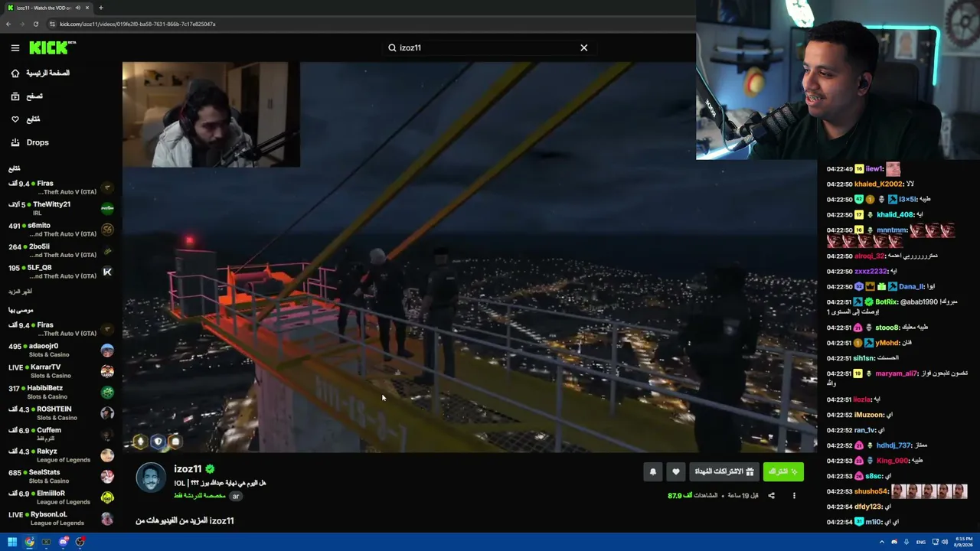Click the izoz11 channel name
This screenshot has width=980, height=551.
click(x=188, y=469)
